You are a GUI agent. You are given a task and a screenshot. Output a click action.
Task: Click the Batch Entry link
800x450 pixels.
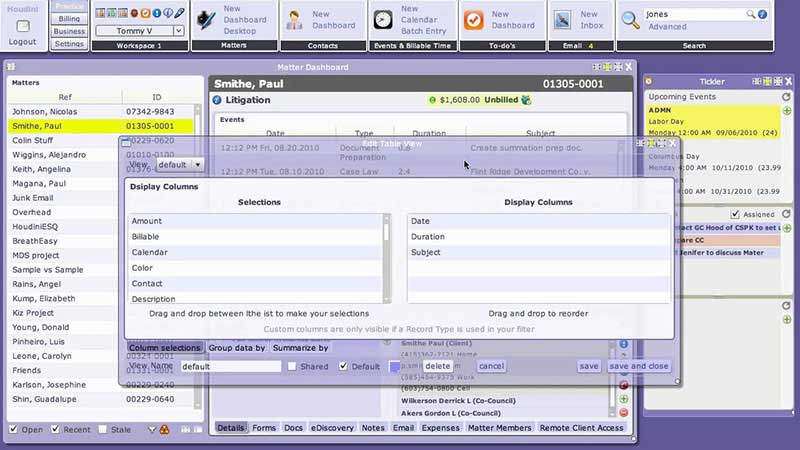tap(423, 31)
